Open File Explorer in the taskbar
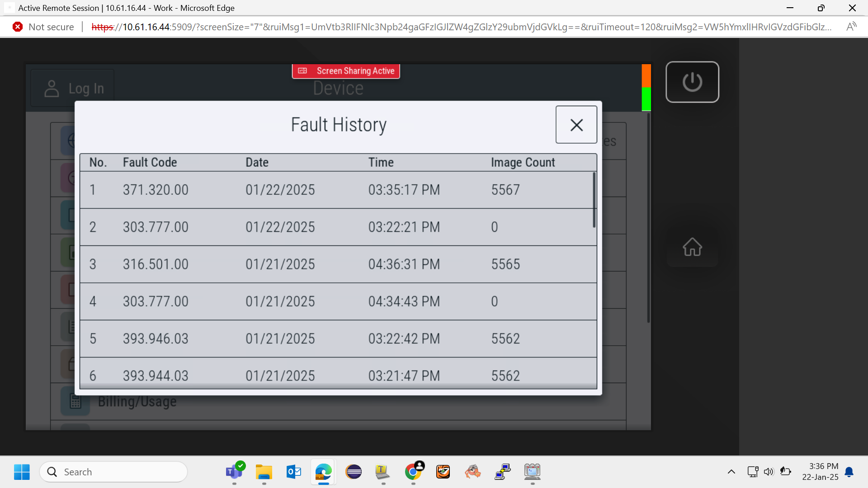 [x=264, y=472]
